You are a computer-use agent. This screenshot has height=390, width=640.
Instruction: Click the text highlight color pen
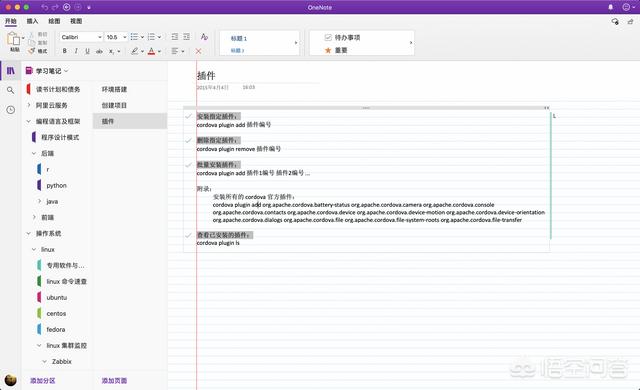pos(134,51)
